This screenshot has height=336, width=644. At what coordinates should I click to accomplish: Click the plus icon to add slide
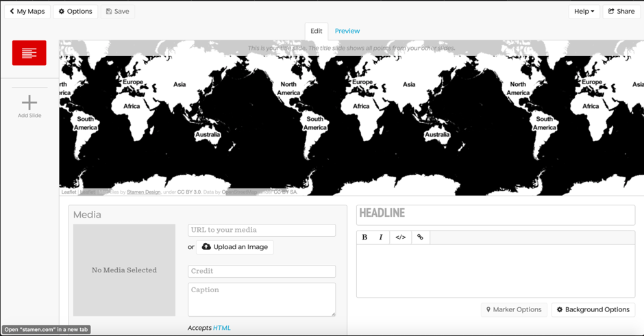[x=29, y=103]
